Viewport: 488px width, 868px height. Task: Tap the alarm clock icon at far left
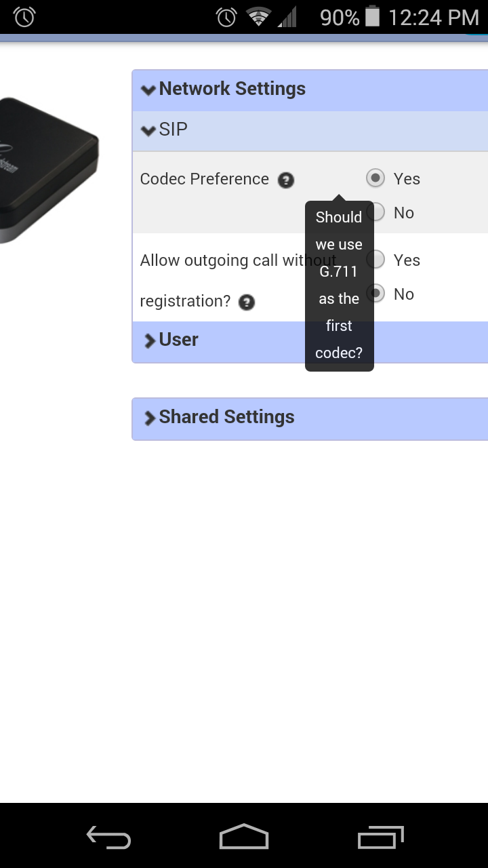24,17
